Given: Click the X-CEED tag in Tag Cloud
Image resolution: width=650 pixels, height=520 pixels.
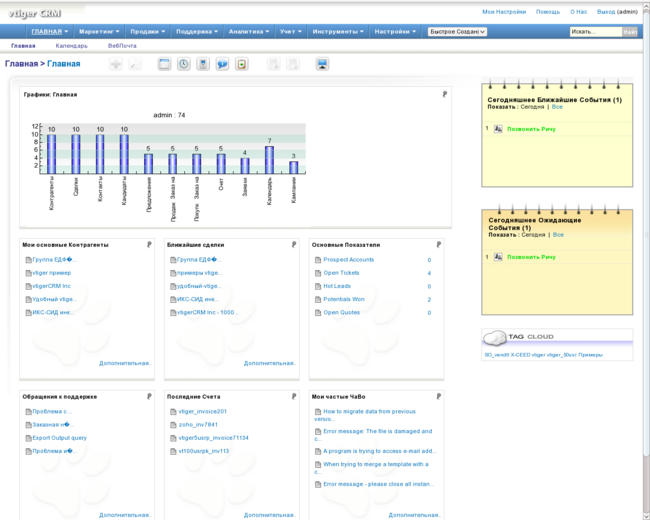Looking at the screenshot, I should coord(520,355).
